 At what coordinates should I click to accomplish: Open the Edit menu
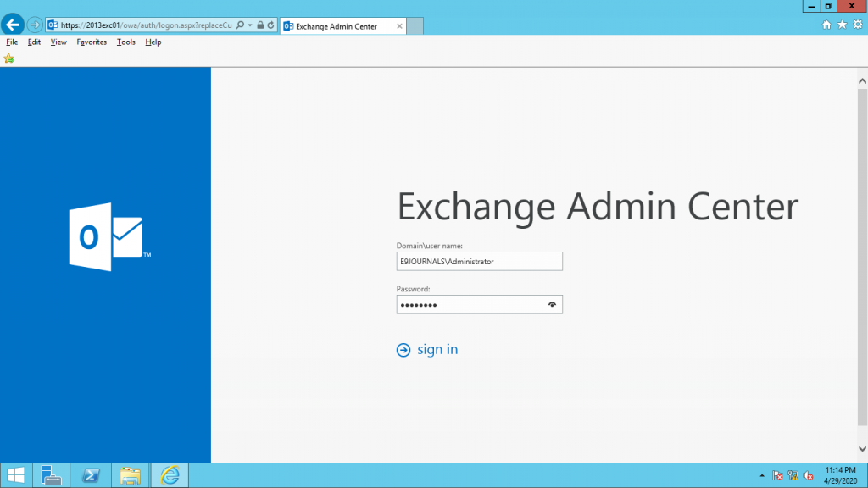[x=34, y=42]
